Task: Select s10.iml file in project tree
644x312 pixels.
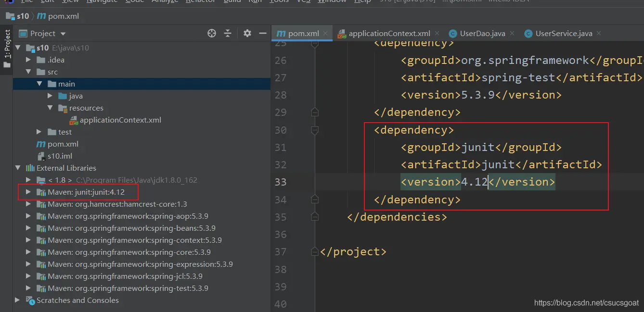Action: (x=60, y=156)
